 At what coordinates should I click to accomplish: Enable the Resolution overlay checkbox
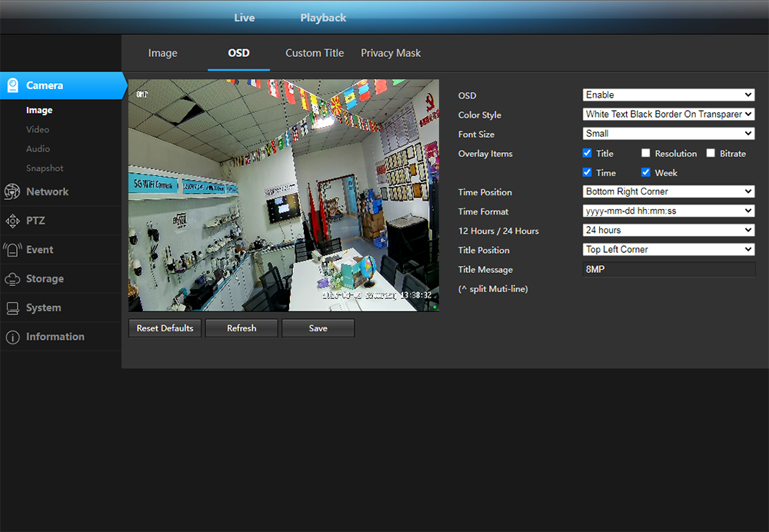point(646,154)
